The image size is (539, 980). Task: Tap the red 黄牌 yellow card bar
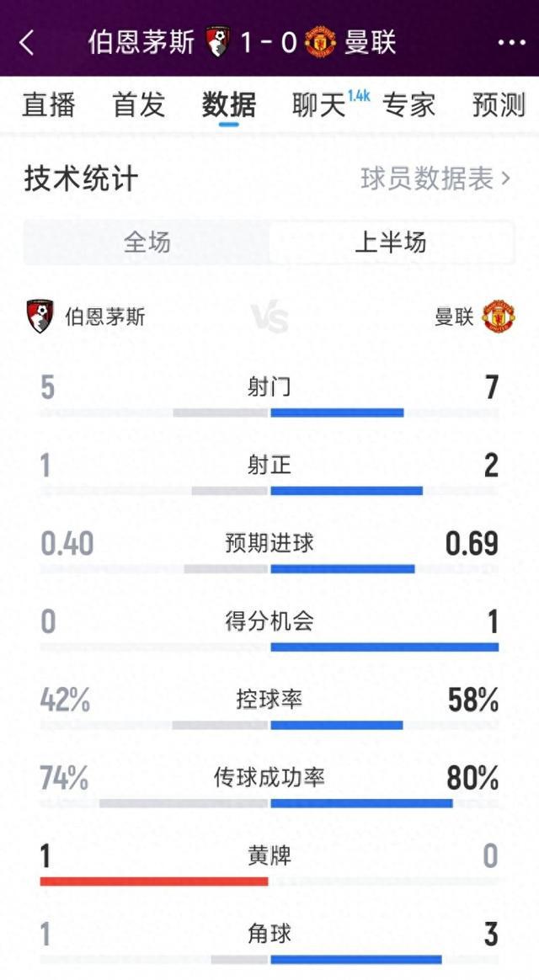(154, 881)
